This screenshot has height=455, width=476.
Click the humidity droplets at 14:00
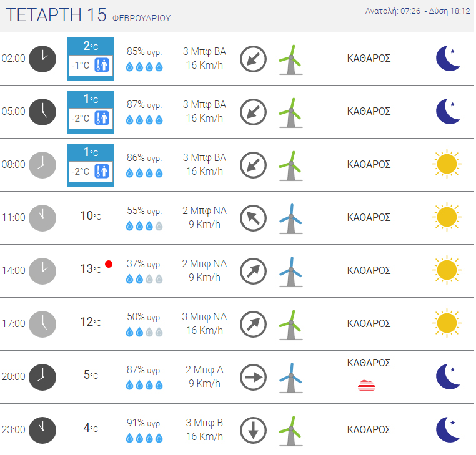pos(144,279)
